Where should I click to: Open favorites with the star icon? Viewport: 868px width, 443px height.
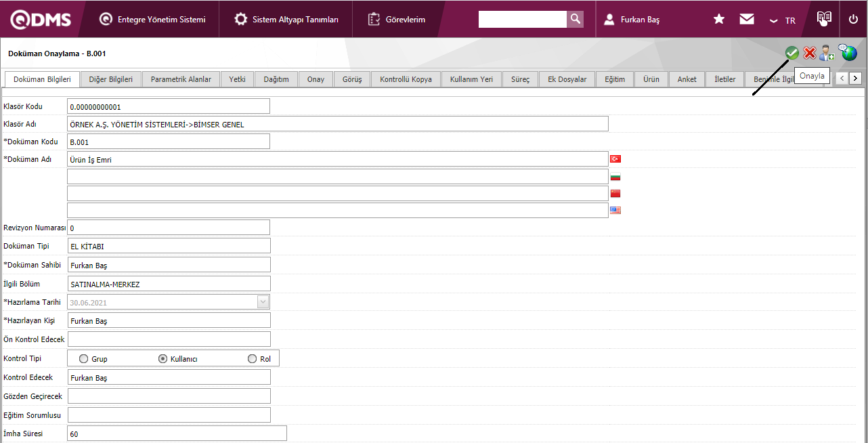click(719, 19)
